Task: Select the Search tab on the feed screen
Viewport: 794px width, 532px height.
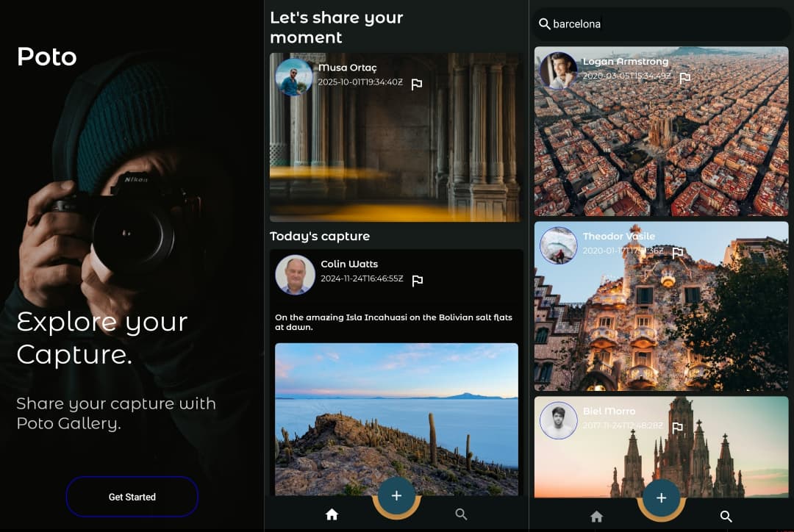Action: pyautogui.click(x=461, y=514)
